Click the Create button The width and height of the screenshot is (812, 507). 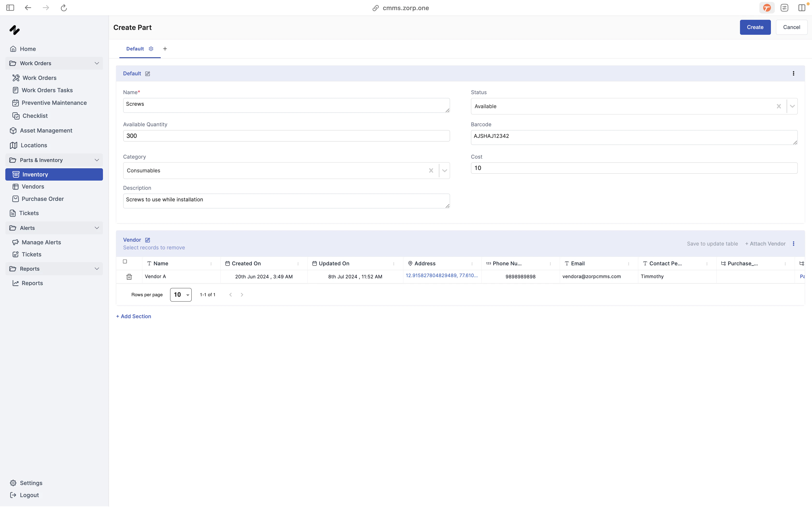[x=755, y=27]
